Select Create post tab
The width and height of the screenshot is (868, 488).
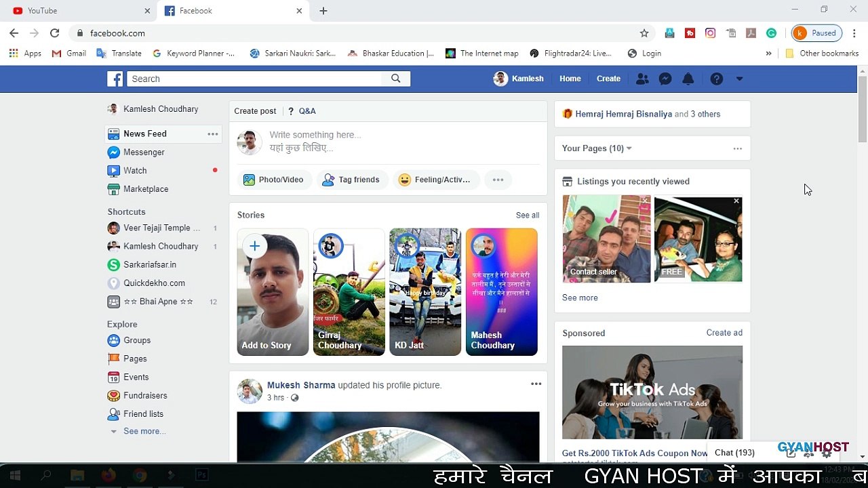(x=255, y=111)
